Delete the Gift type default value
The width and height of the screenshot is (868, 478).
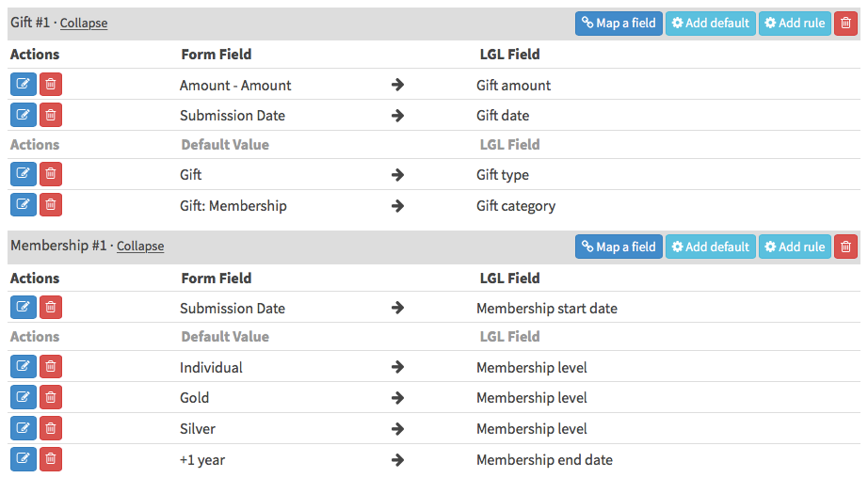point(51,174)
